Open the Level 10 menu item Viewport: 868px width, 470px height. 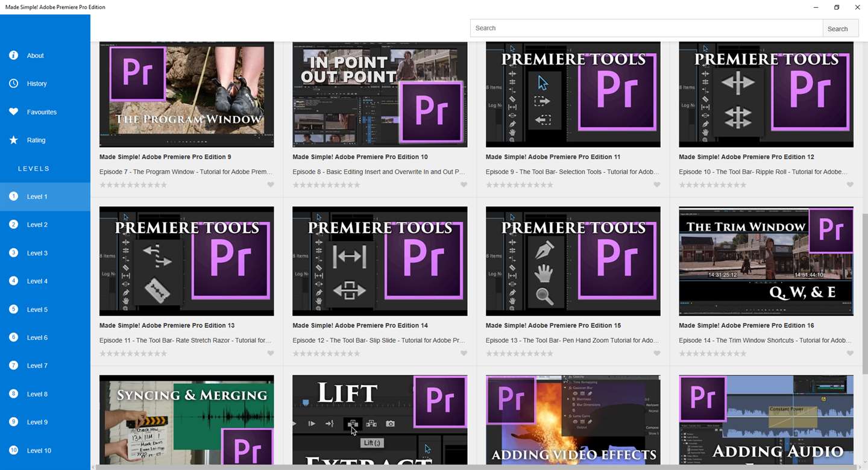pyautogui.click(x=45, y=450)
